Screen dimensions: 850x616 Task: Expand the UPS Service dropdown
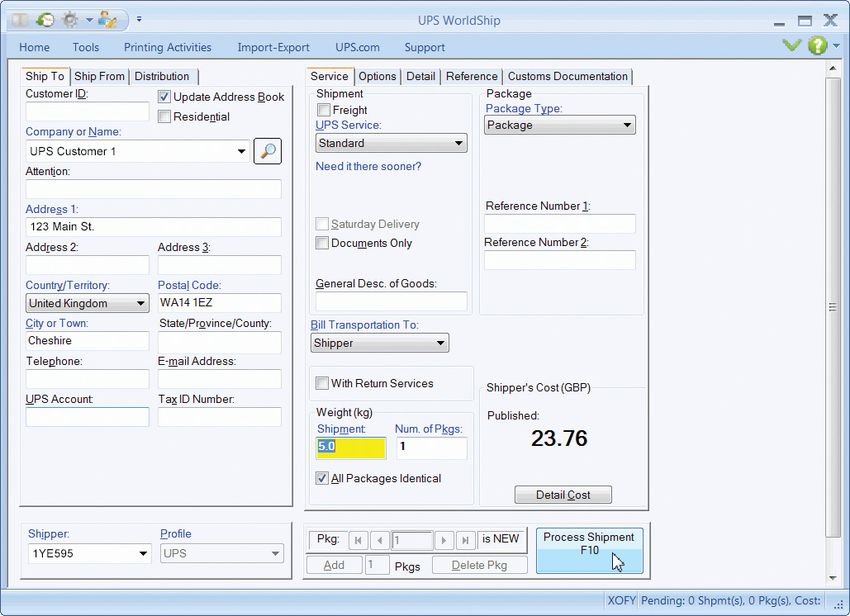pyautogui.click(x=459, y=143)
